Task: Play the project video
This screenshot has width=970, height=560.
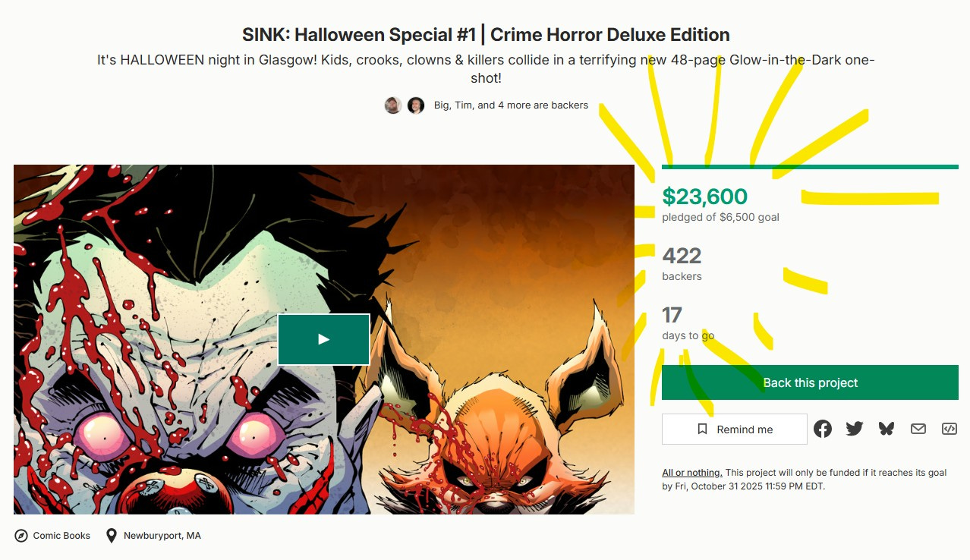Action: [x=323, y=339]
